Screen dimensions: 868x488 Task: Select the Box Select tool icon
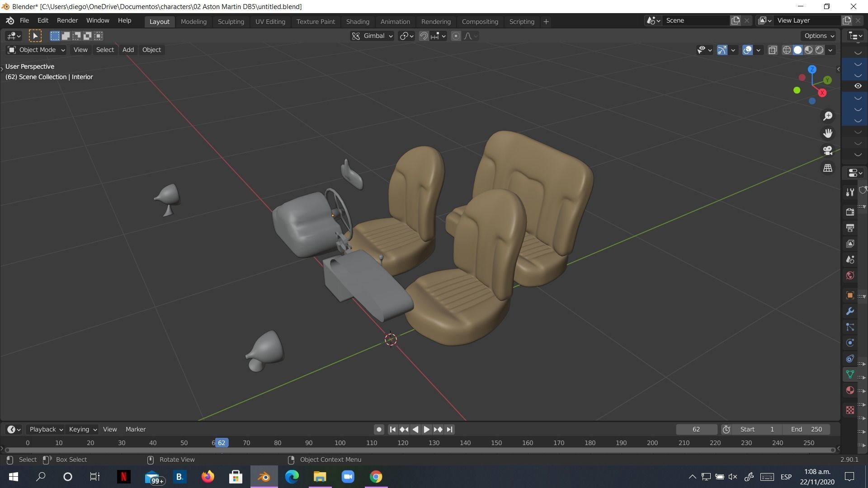(x=35, y=36)
